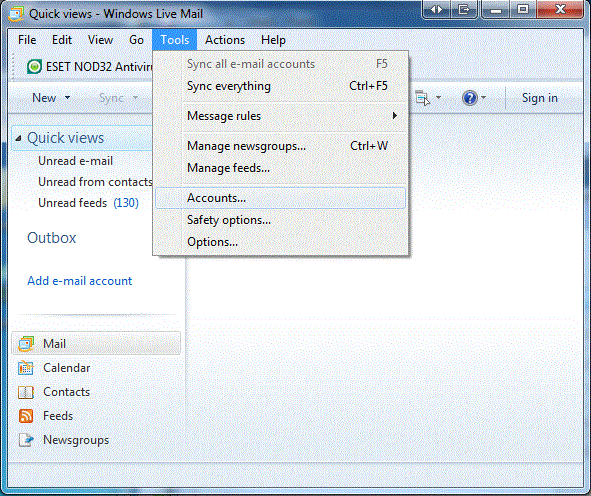
Task: Open the Help menu
Action: tap(273, 40)
